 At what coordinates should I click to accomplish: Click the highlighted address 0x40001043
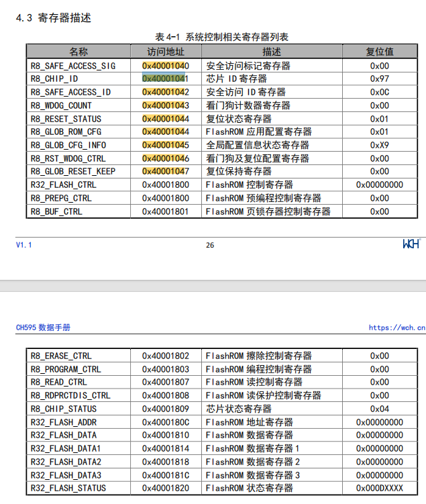(166, 105)
